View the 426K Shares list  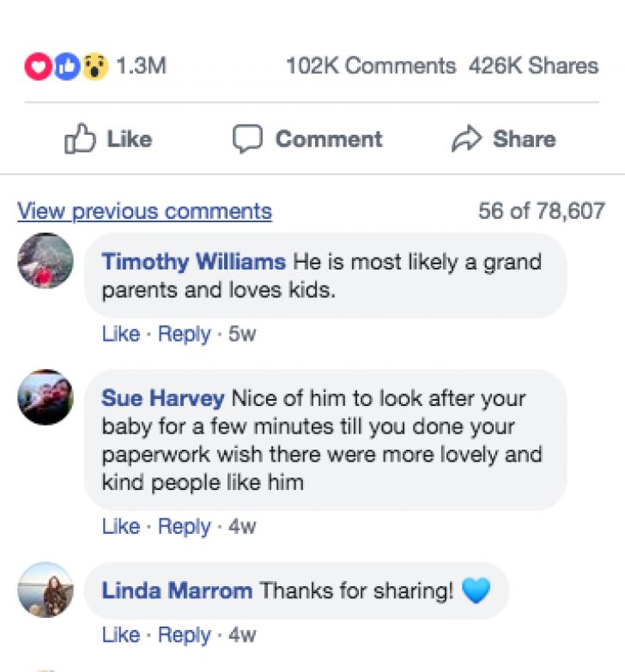[533, 66]
